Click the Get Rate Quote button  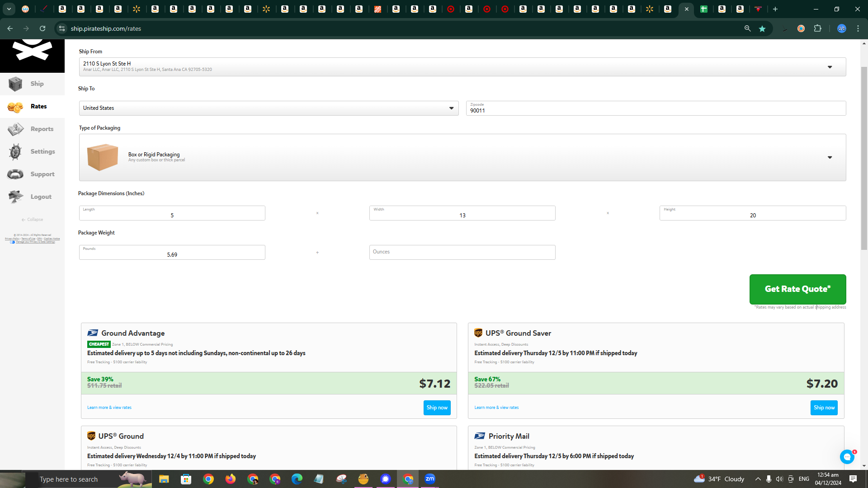[x=797, y=289]
